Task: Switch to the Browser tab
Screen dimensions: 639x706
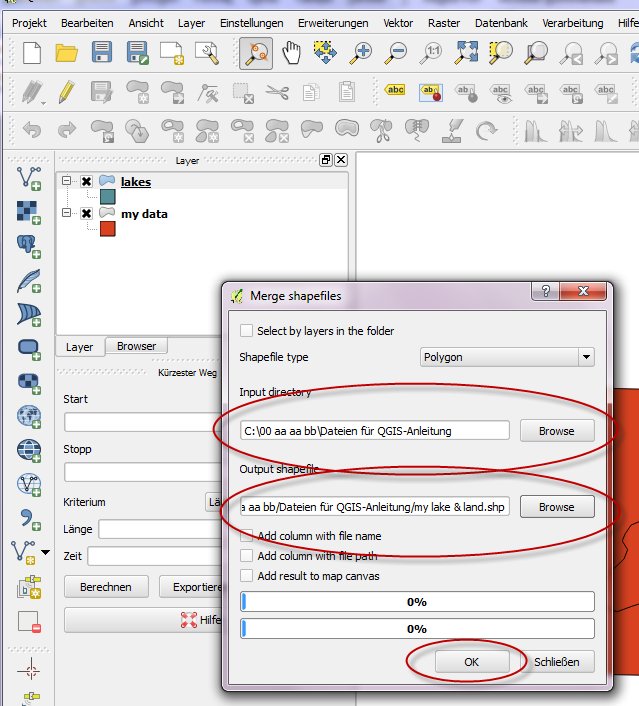Action: (x=136, y=347)
